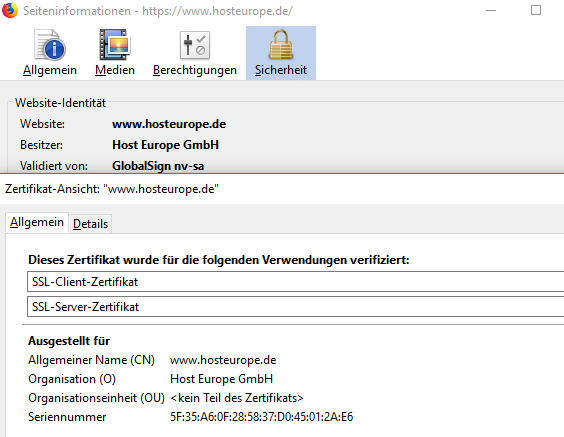Click the common name www.hosteurope.de value
Screen dimensions: 564x437
(223, 360)
